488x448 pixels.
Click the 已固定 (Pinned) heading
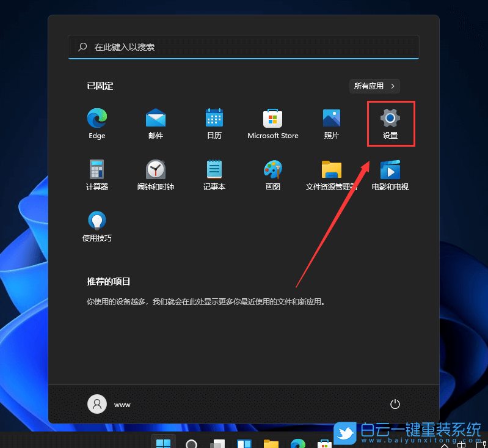100,86
